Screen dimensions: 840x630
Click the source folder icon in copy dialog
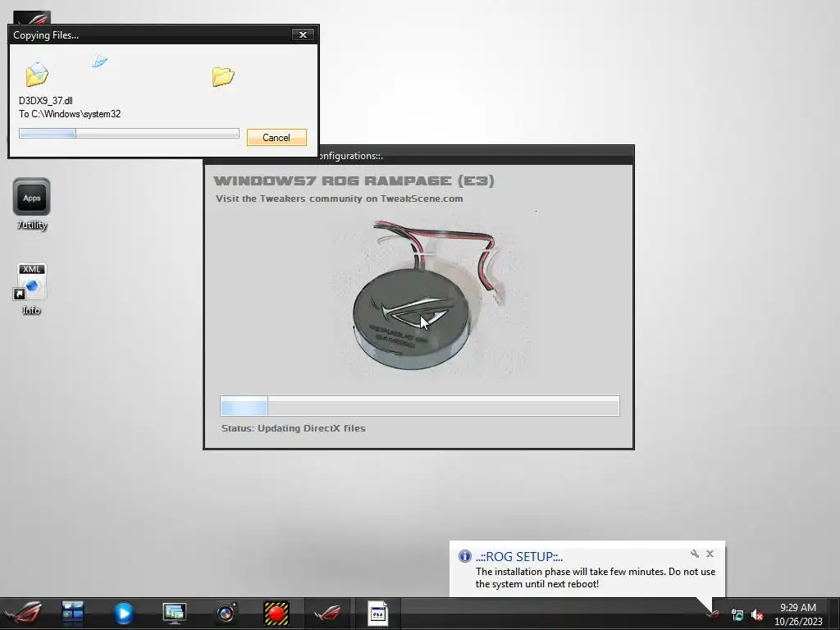tap(37, 74)
